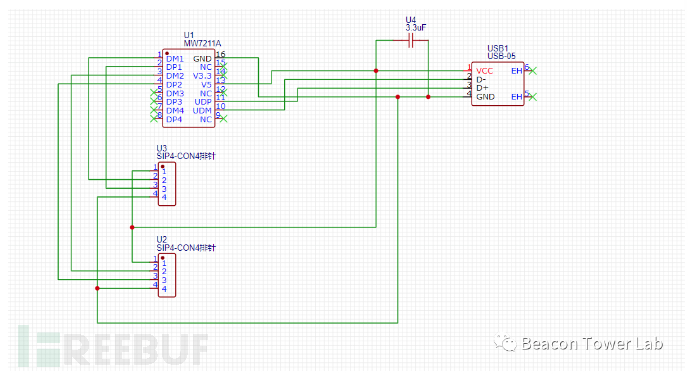Select the U1 designator label
688x374 pixels.
coord(189,35)
